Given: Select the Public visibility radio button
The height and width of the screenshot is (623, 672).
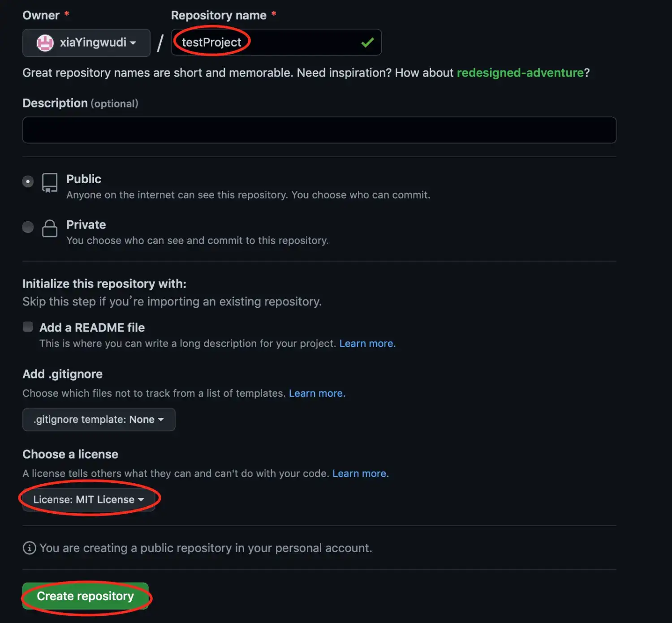Looking at the screenshot, I should click(28, 181).
